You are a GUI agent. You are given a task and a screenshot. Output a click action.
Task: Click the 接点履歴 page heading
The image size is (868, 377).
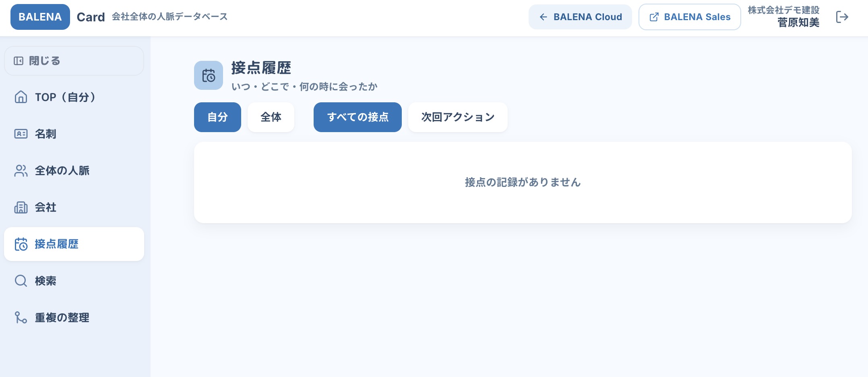pyautogui.click(x=261, y=68)
